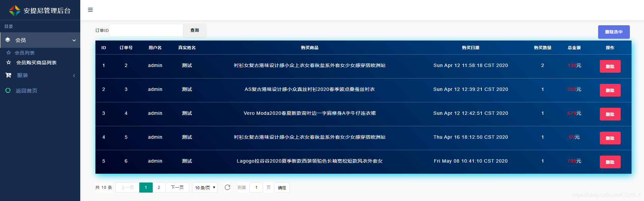The width and height of the screenshot is (644, 201).
Task: Click the 用户名 column header
Action: tap(155, 48)
